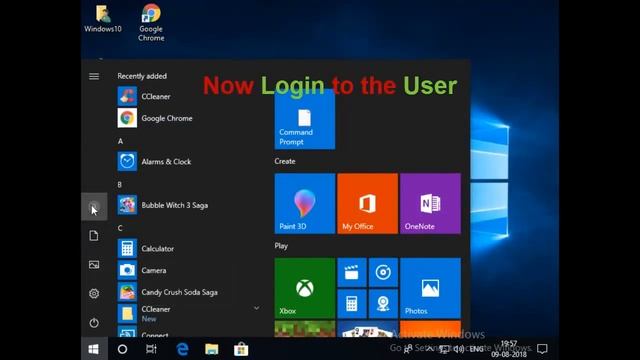Launch Candy Crush Soda Saga
Image resolution: width=640 pixels, height=360 pixels.
(x=168, y=292)
